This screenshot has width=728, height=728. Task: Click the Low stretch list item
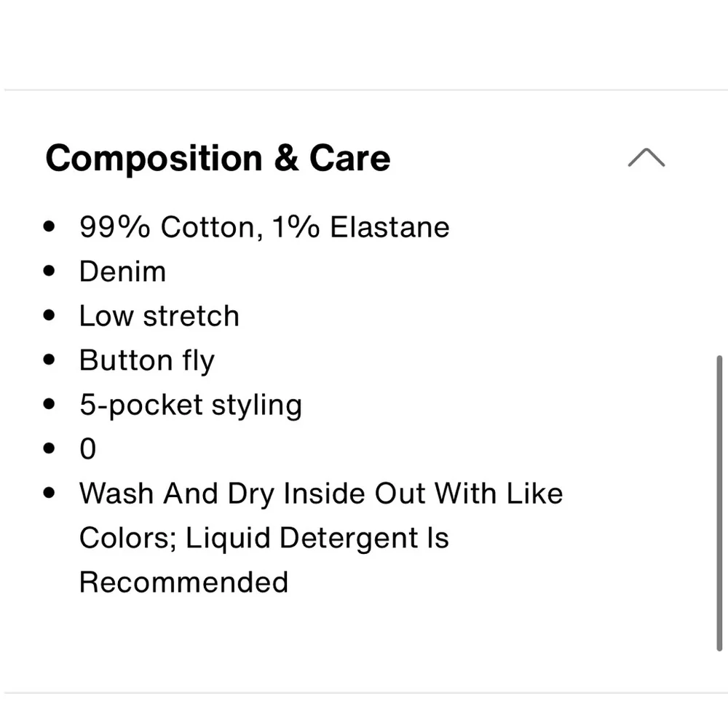point(159,316)
